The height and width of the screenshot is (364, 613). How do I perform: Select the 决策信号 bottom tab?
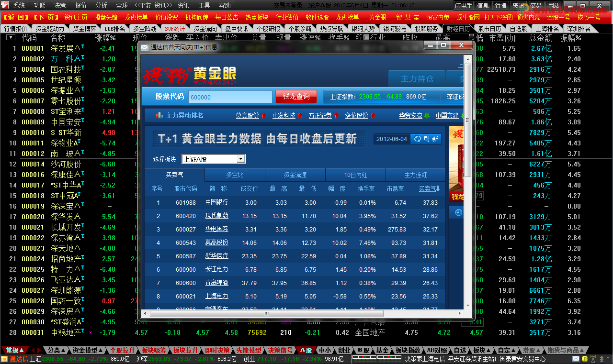(280, 350)
